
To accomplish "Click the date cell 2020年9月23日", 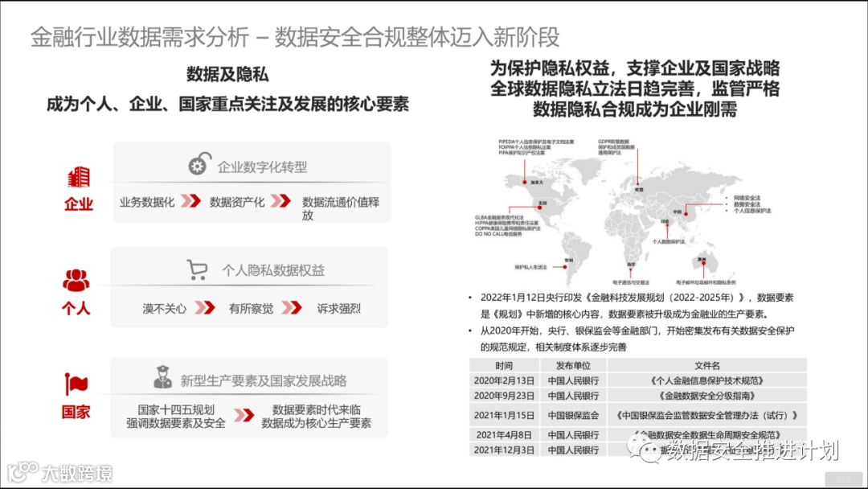I will click(504, 396).
